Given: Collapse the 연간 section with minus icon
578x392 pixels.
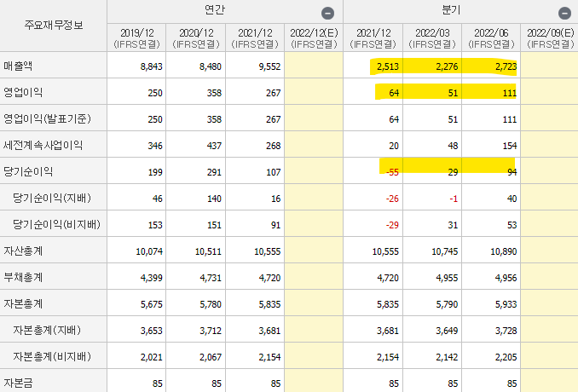Looking at the screenshot, I should coord(327,14).
